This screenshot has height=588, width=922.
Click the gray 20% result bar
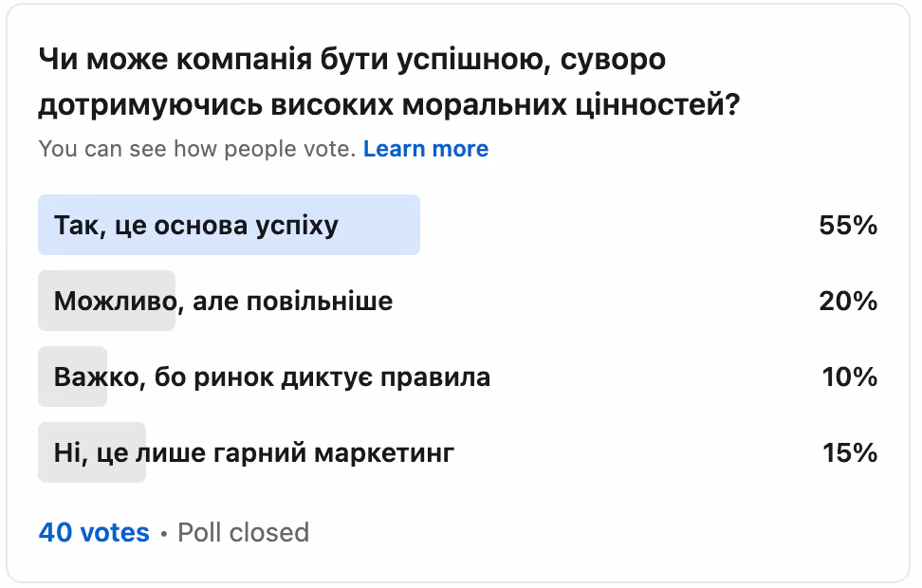click(106, 301)
